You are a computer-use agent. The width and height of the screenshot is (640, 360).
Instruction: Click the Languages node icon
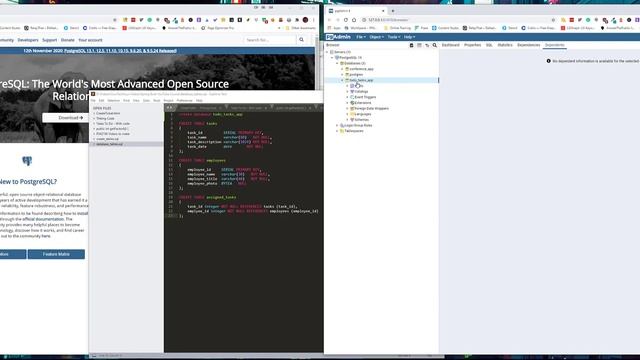tap(352, 114)
